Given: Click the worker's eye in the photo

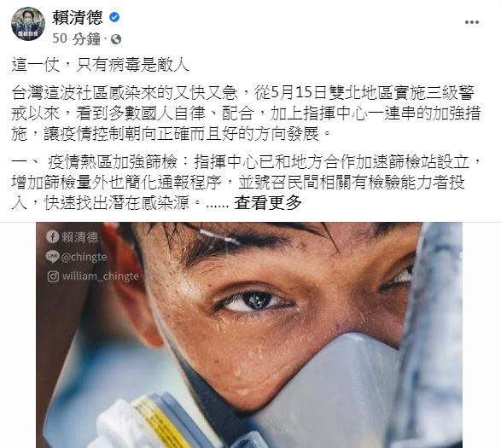Looking at the screenshot, I should 255,300.
